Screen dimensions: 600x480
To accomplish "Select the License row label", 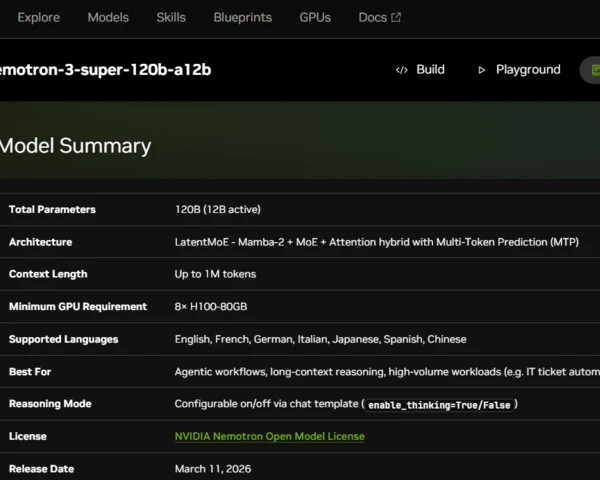I will click(x=28, y=436).
